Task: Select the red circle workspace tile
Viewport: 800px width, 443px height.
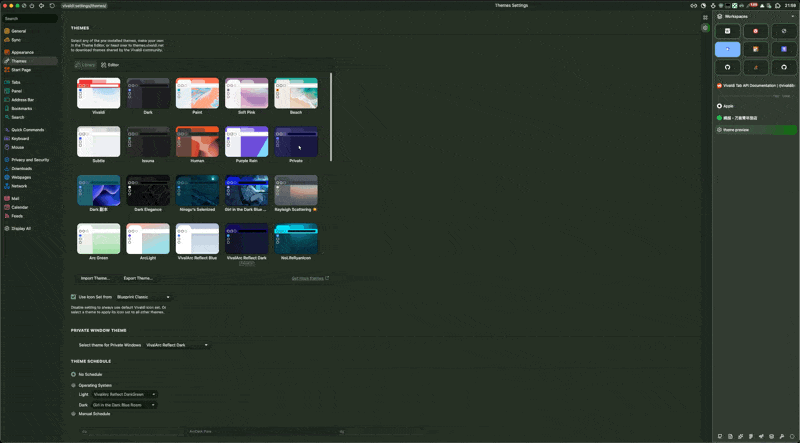Action: [756, 31]
